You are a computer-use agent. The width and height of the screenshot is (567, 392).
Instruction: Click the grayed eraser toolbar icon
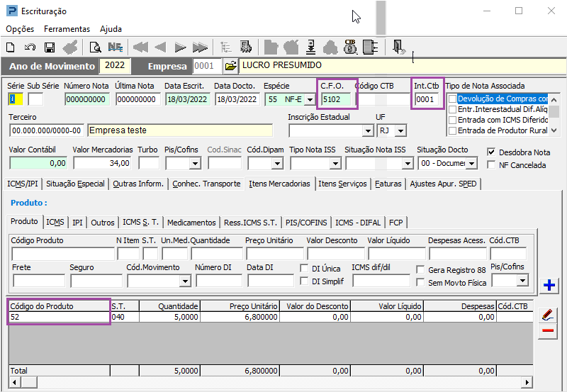70,47
